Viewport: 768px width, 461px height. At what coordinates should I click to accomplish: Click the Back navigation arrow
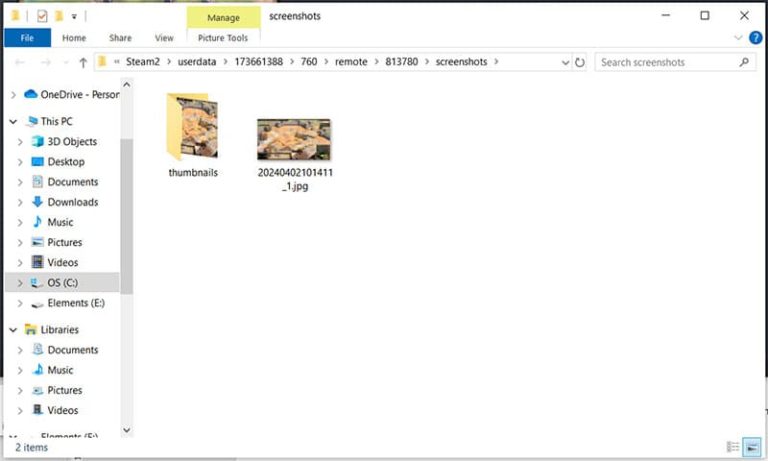[x=18, y=62]
